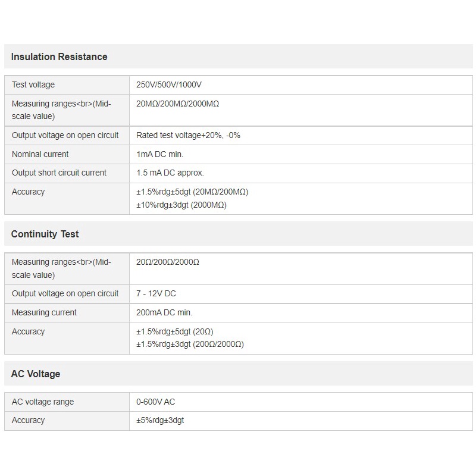
Task: Click the 1.5 mA DC approx. value
Action: (170, 173)
